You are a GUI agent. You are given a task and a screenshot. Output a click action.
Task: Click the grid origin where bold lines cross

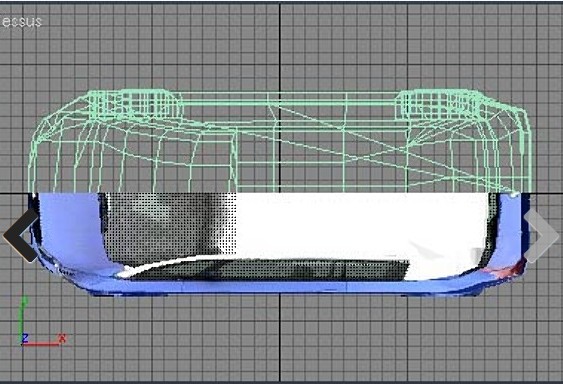click(280, 194)
